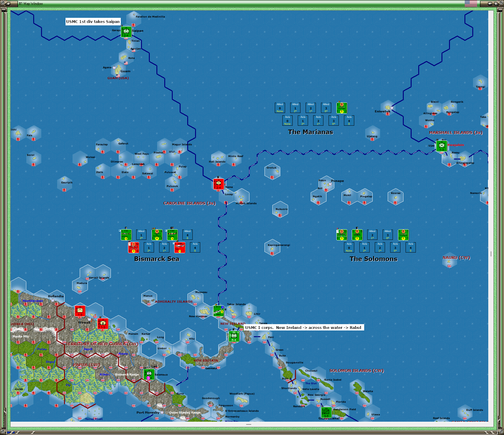The image size is (504, 435).
Task: Click the Guam island hex
Action: tap(118, 70)
